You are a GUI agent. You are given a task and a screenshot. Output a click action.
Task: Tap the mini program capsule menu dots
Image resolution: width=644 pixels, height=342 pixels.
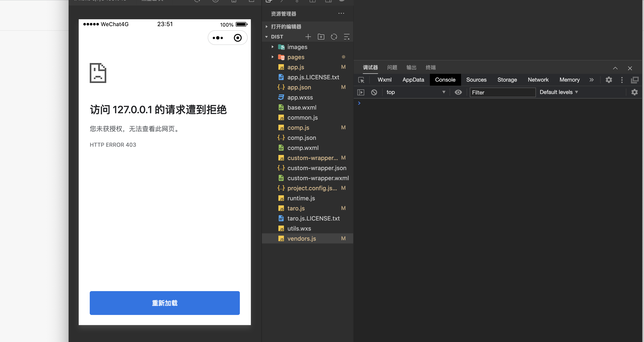click(218, 38)
